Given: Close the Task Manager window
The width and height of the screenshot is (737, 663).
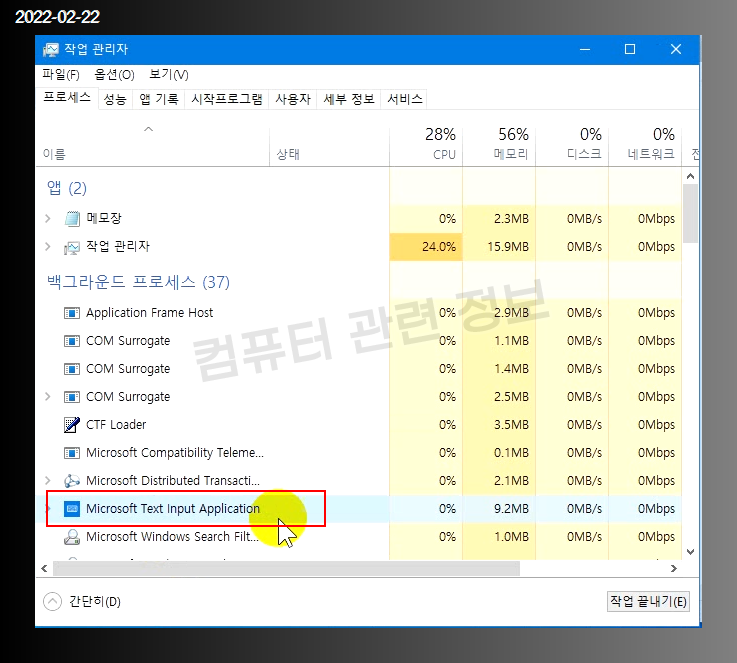Looking at the screenshot, I should click(676, 49).
